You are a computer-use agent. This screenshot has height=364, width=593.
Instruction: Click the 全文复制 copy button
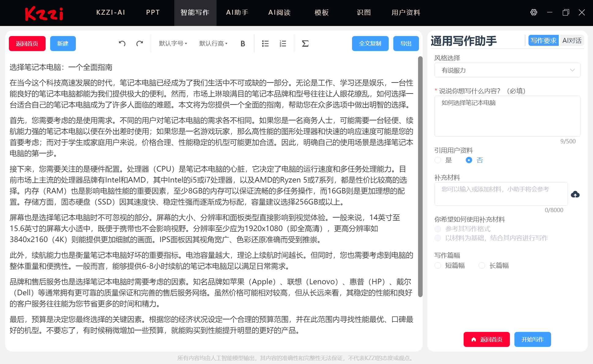coord(370,43)
